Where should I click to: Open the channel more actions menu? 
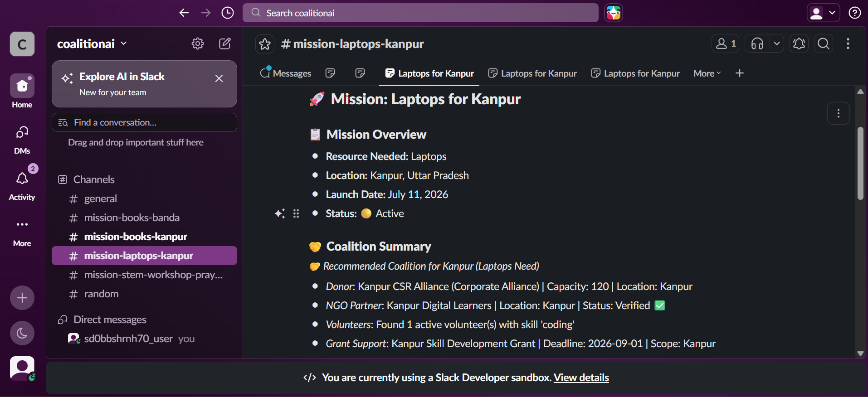click(x=848, y=44)
